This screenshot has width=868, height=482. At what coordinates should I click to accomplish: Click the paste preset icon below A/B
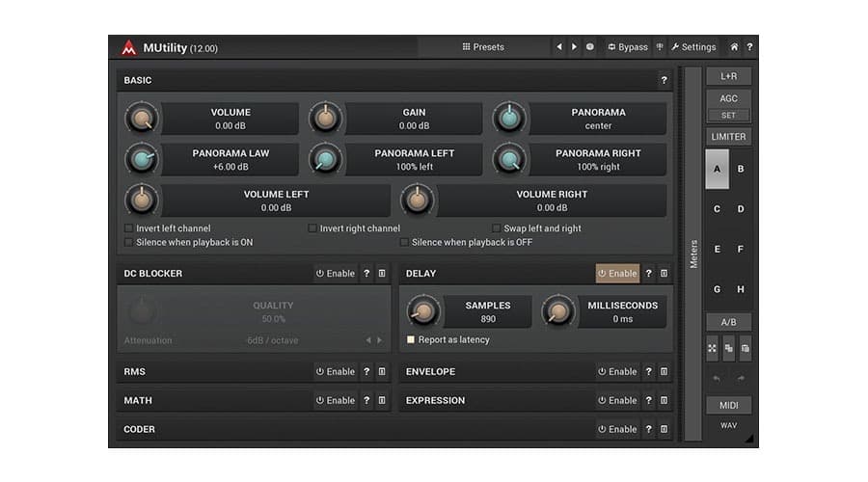[746, 349]
